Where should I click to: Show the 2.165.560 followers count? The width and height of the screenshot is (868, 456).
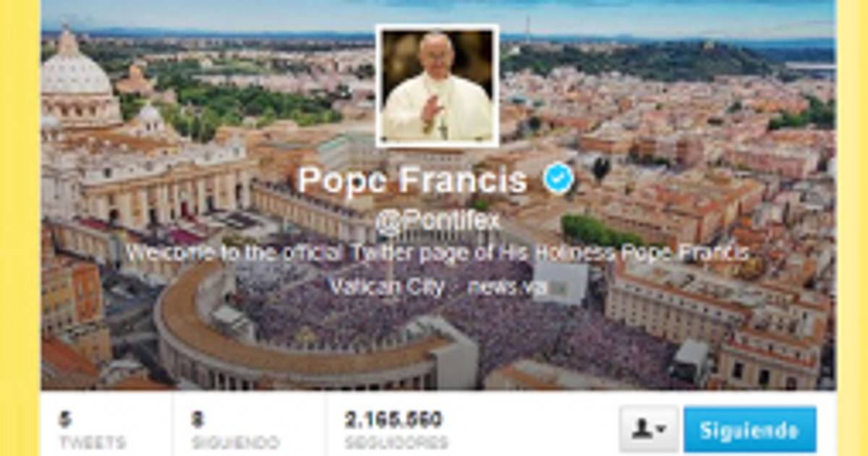pyautogui.click(x=393, y=420)
